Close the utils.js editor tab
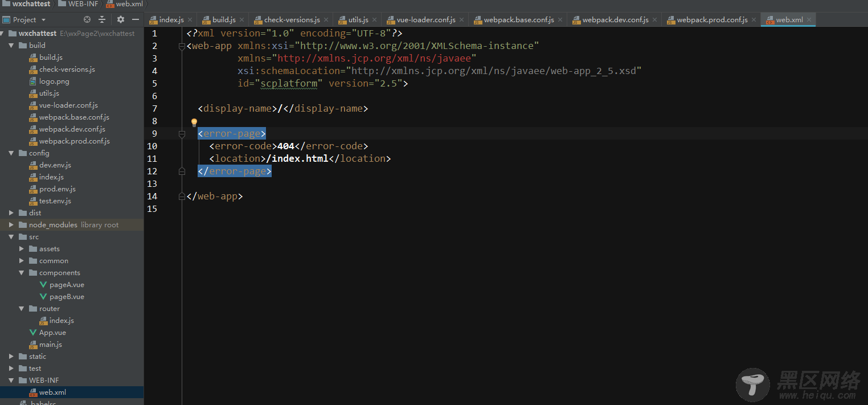868x405 pixels. click(375, 20)
